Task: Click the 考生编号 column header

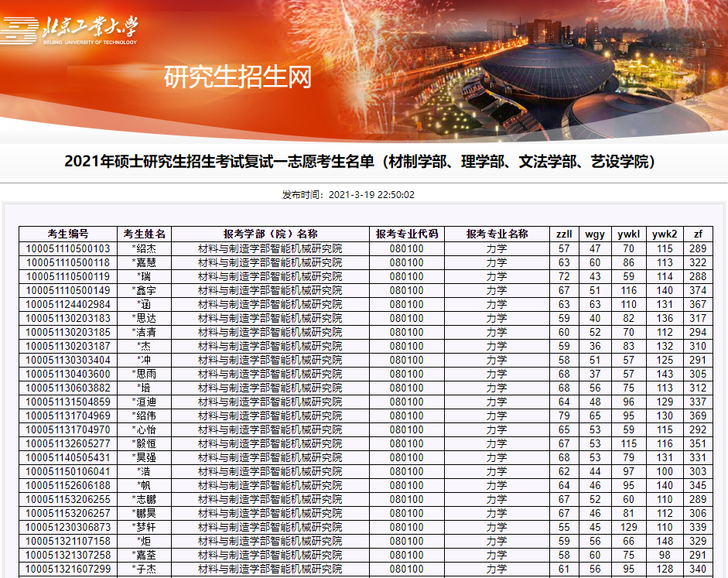Action: point(68,234)
